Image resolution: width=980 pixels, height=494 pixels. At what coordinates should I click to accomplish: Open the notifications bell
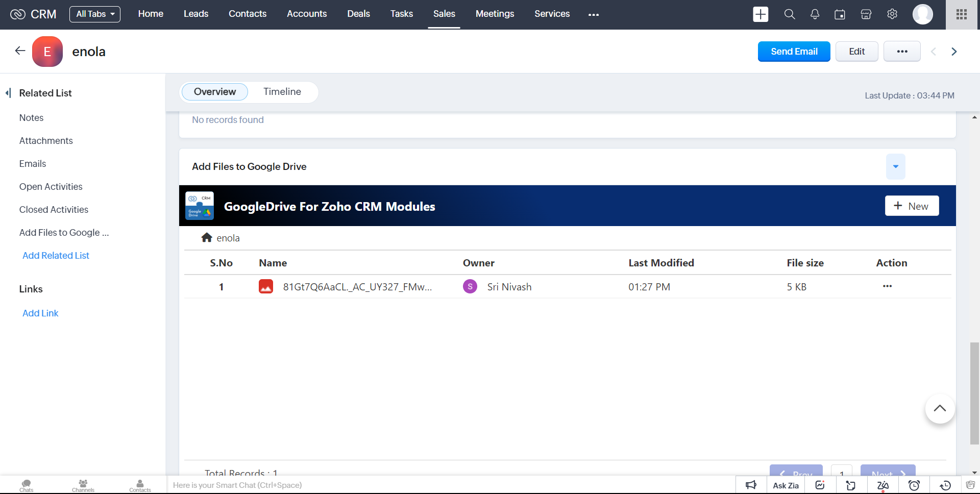(x=815, y=14)
